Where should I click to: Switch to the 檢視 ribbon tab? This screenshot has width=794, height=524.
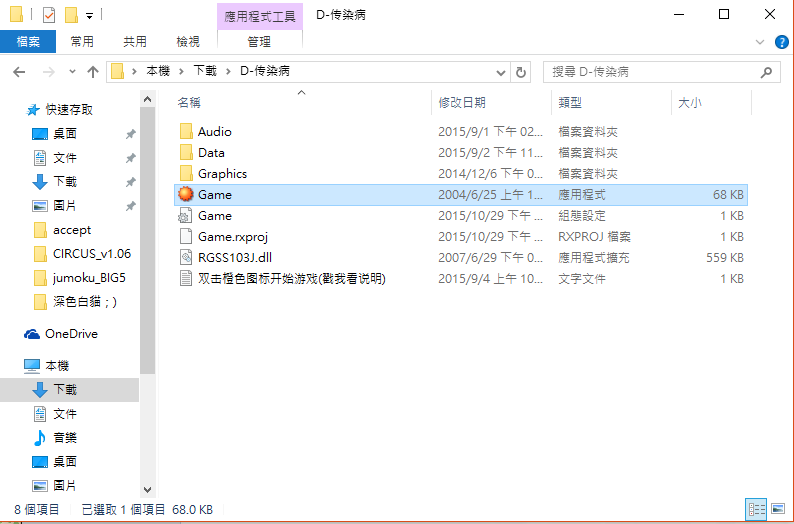(x=188, y=42)
